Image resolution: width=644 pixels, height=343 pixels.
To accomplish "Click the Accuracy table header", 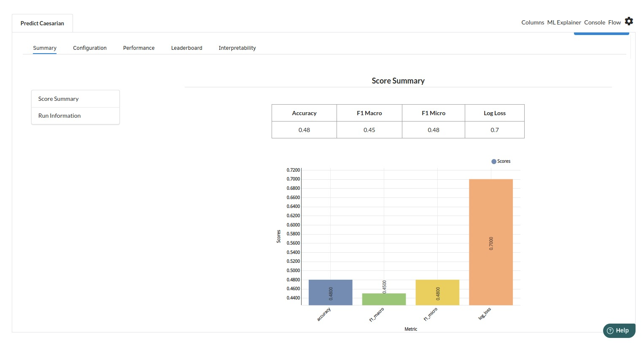I will coord(304,113).
